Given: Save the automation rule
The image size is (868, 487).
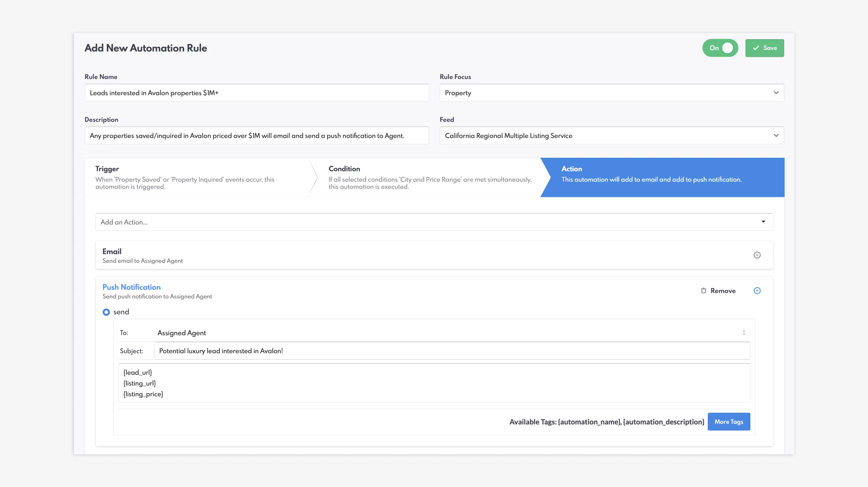Looking at the screenshot, I should (765, 48).
